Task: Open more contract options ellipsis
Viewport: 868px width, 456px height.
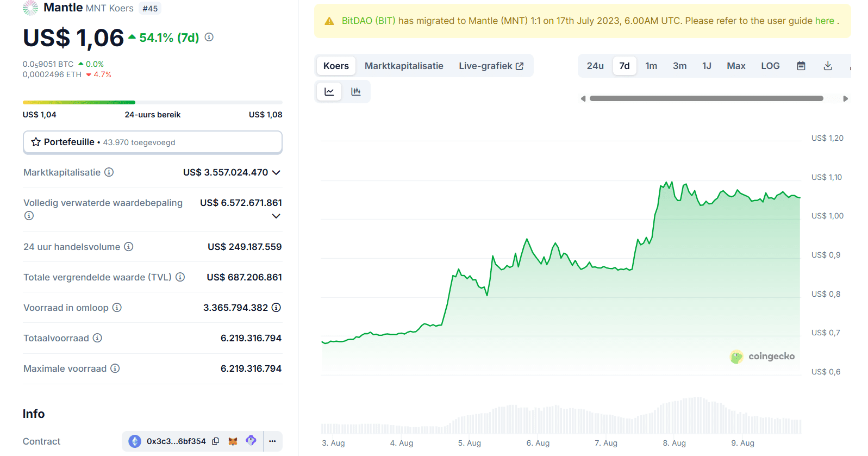Action: 272,441
